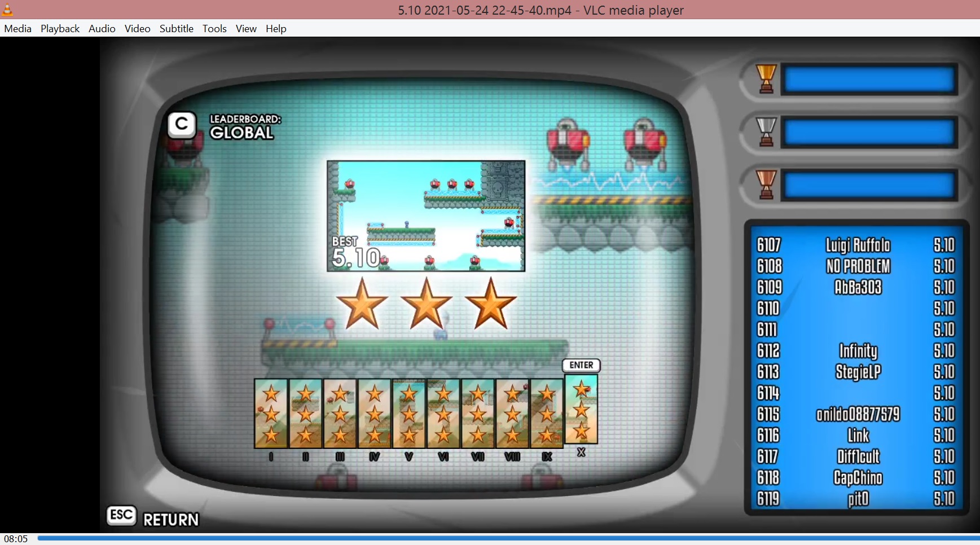Click the ESC key icon
Screen dimensions: 980x545
tap(122, 515)
